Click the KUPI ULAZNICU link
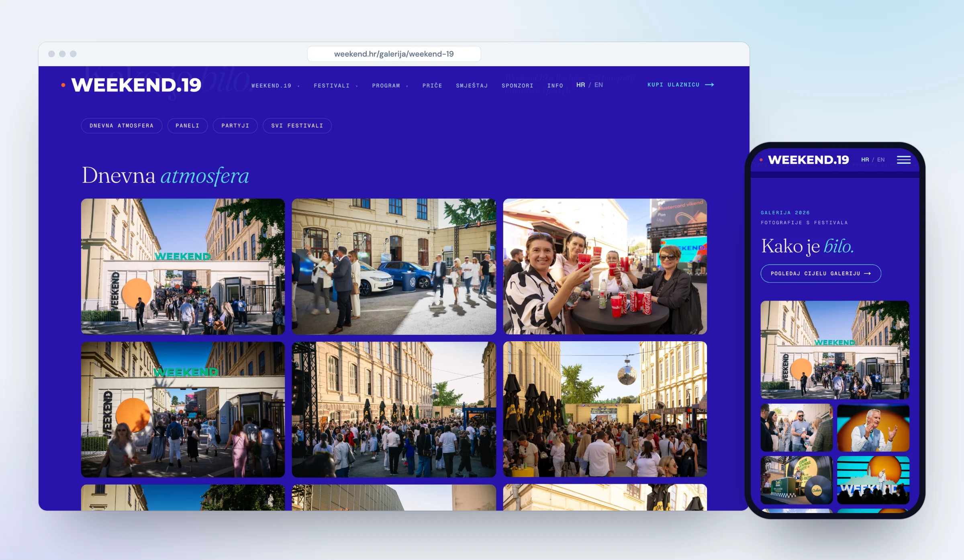Viewport: 964px width, 560px height. click(x=680, y=85)
